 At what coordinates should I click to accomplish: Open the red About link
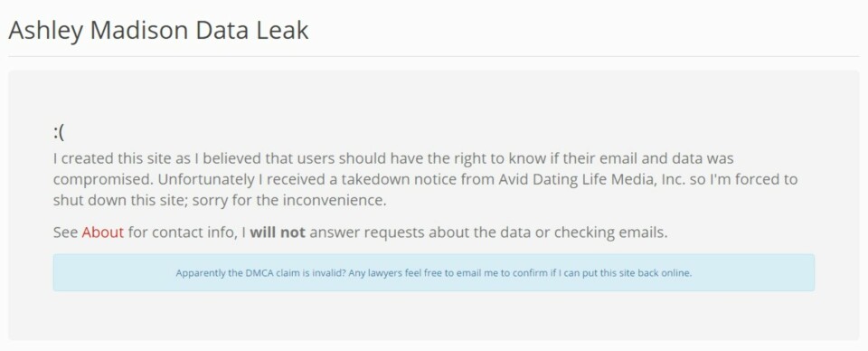coord(102,232)
